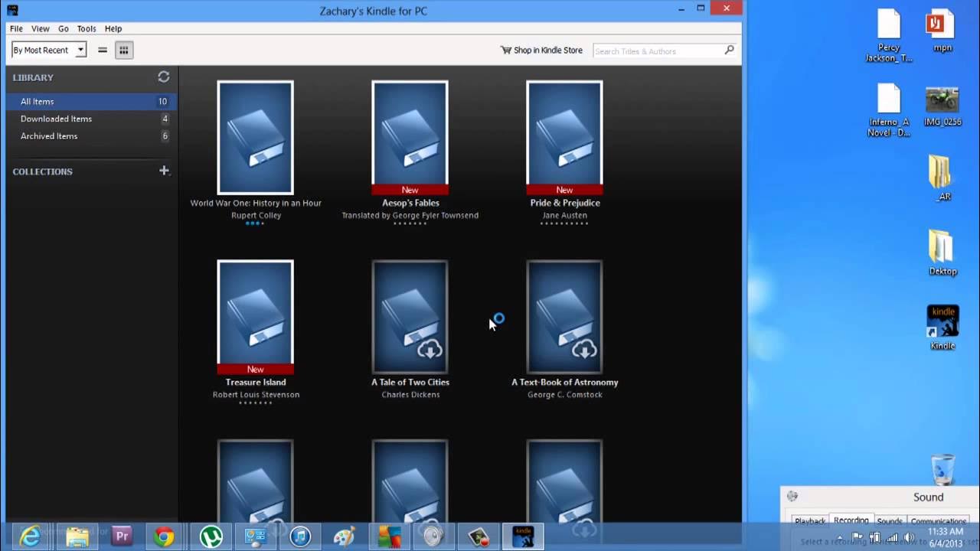Click the Aesop's Fables title text

(x=410, y=203)
